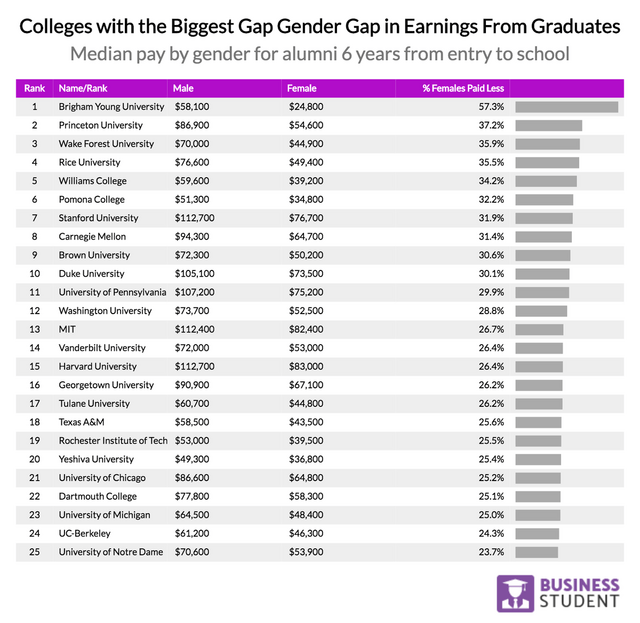The image size is (640, 623).
Task: Sort by the Male column header
Action: pyautogui.click(x=183, y=88)
